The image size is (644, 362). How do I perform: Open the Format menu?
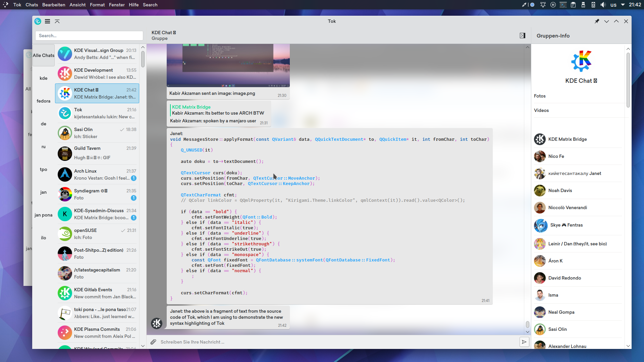click(97, 5)
